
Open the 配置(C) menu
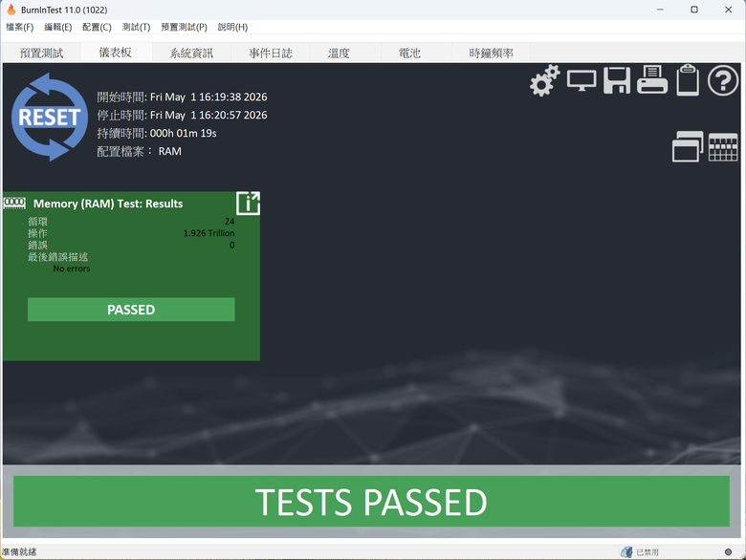[97, 27]
